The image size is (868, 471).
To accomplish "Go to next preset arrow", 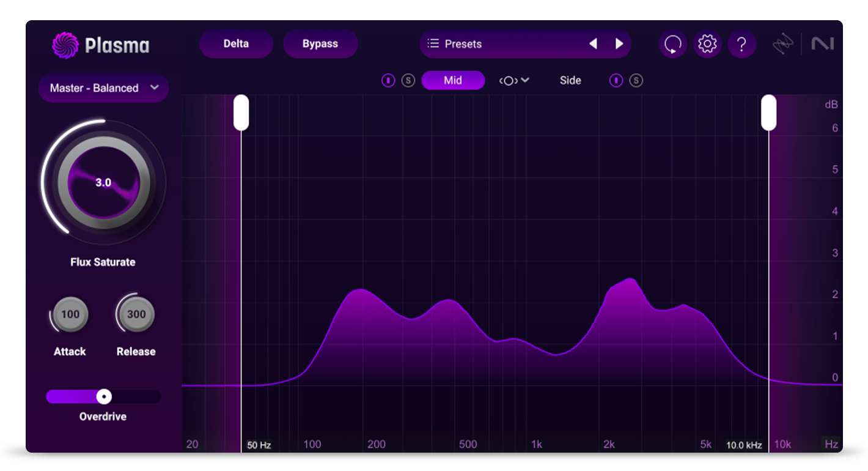I will click(619, 44).
